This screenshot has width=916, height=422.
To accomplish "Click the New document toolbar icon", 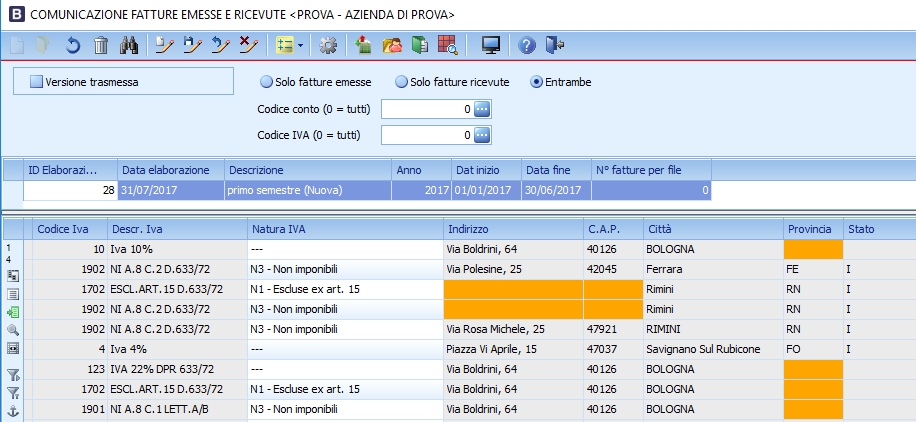I will point(17,45).
